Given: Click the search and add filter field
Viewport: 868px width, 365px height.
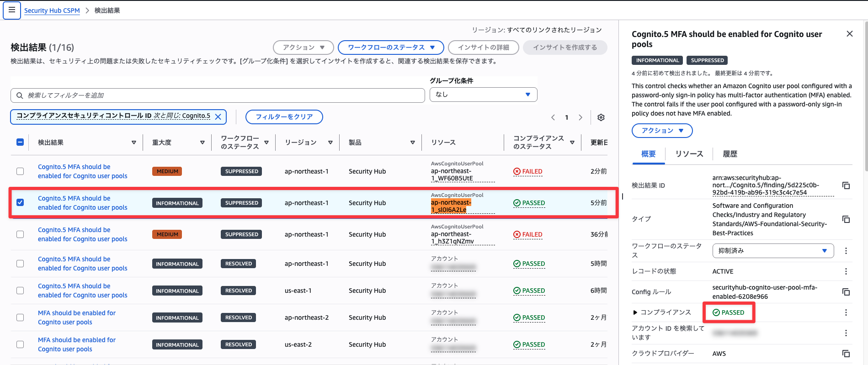Looking at the screenshot, I should pos(218,95).
